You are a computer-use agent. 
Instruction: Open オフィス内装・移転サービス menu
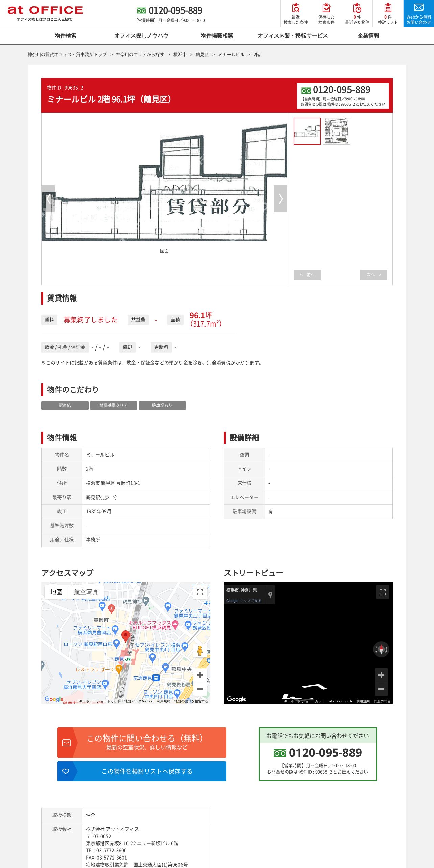pos(293,36)
